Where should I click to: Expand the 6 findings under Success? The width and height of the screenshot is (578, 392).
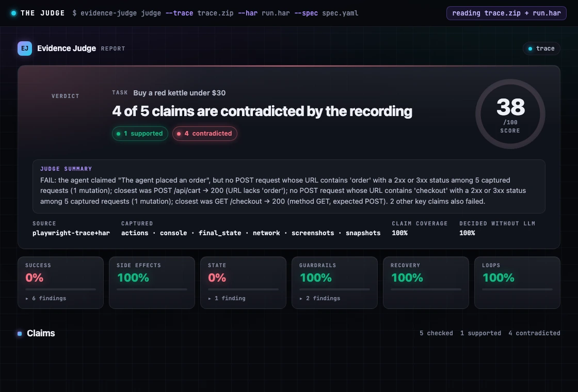tap(46, 298)
